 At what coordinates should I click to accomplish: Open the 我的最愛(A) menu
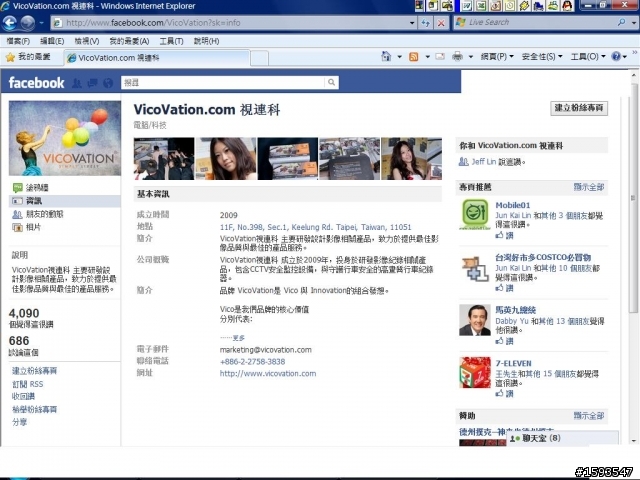click(129, 41)
